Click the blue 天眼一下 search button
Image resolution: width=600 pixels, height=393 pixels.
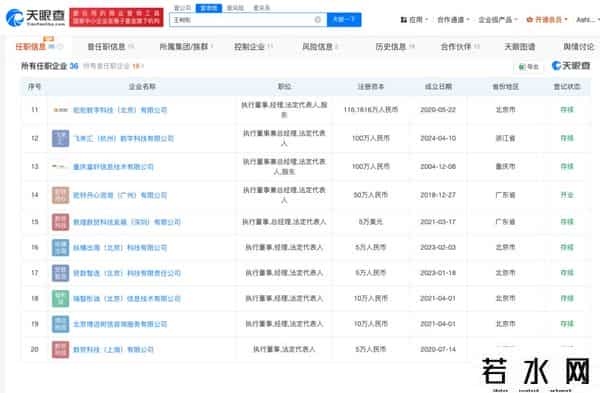(344, 20)
